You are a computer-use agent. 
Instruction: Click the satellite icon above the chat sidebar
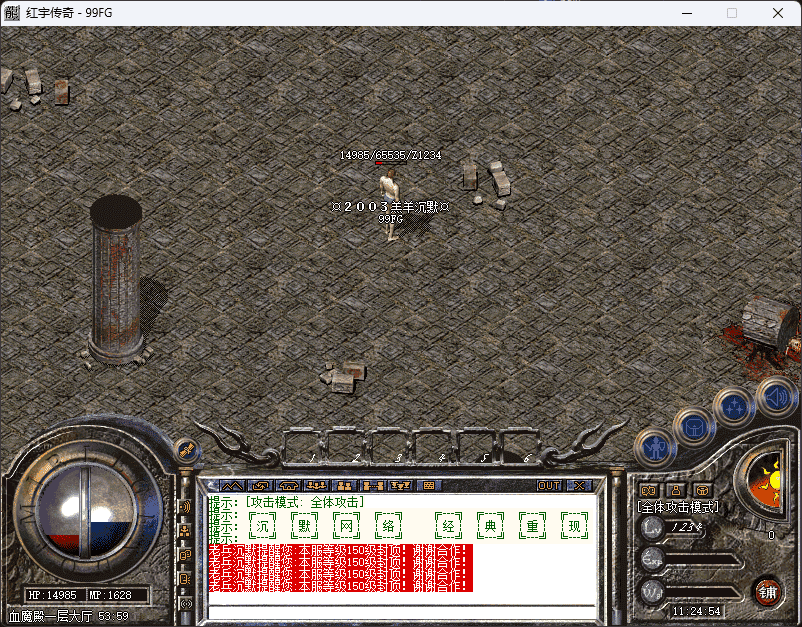186,451
